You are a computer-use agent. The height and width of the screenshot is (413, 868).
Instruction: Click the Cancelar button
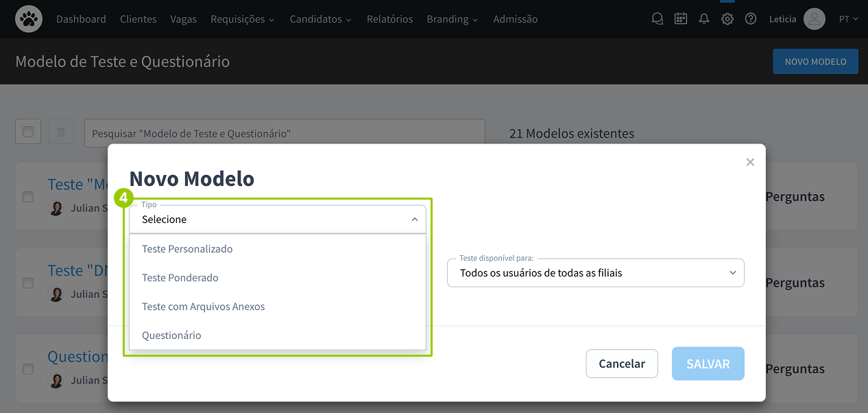pos(621,364)
